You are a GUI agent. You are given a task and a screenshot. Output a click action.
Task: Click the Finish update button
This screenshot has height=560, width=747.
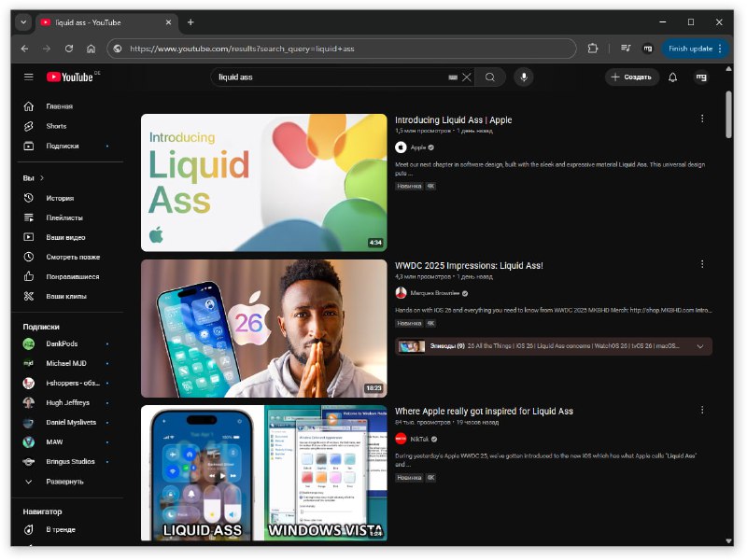[x=695, y=49]
